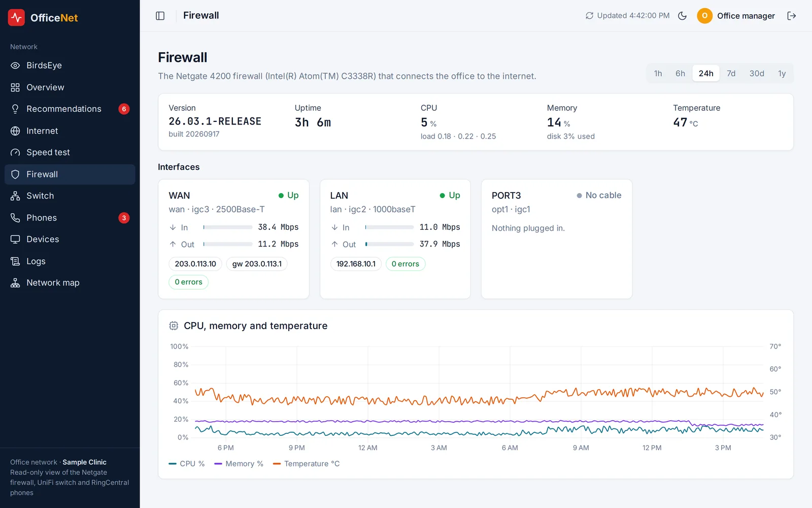
Task: Click the sign out arrow icon
Action: [x=792, y=16]
